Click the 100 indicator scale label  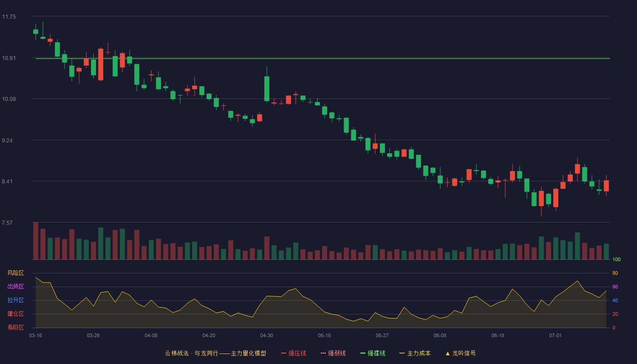click(617, 260)
